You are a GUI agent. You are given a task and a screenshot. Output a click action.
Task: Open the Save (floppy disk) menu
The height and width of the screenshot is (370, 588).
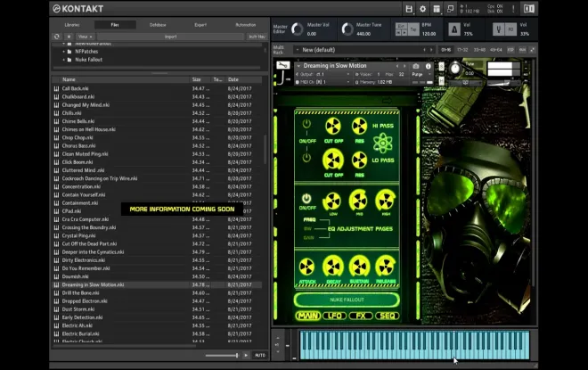coord(409,9)
